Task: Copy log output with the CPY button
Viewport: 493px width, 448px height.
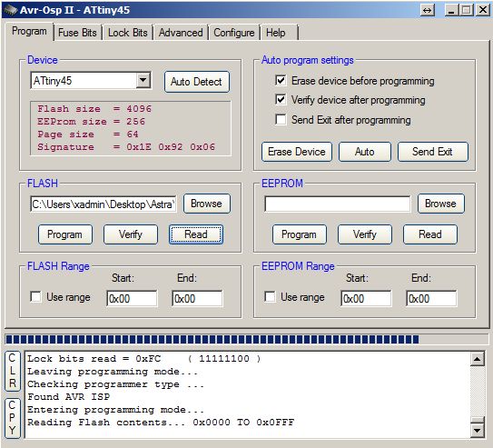Action: coord(13,418)
